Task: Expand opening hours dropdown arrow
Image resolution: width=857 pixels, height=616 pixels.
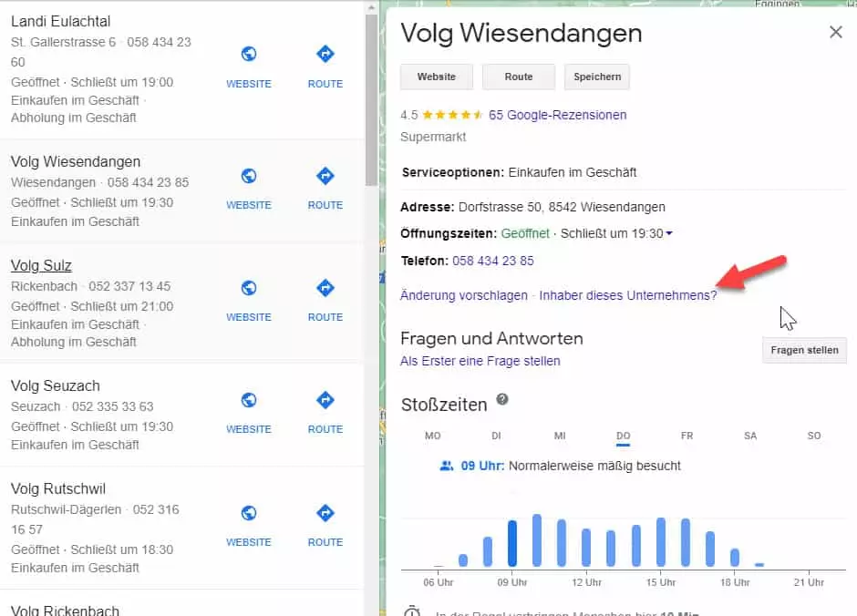Action: [x=669, y=233]
